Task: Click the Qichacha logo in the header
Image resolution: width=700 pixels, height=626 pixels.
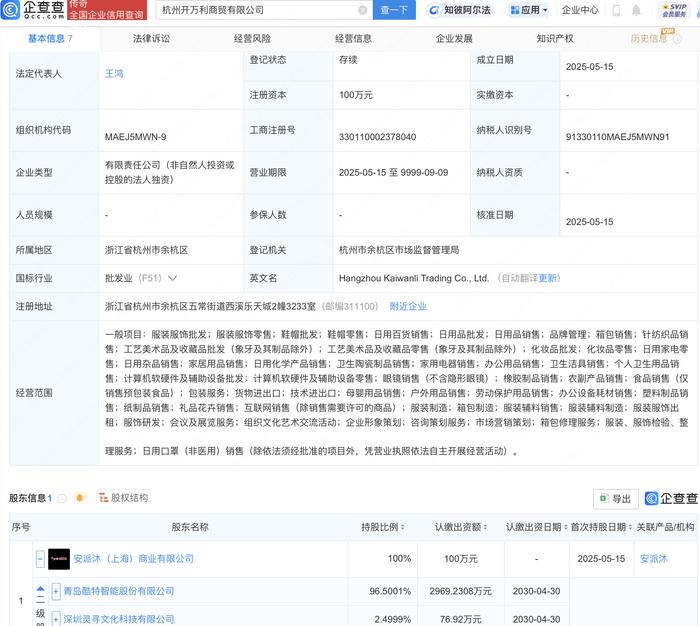Action: click(33, 10)
